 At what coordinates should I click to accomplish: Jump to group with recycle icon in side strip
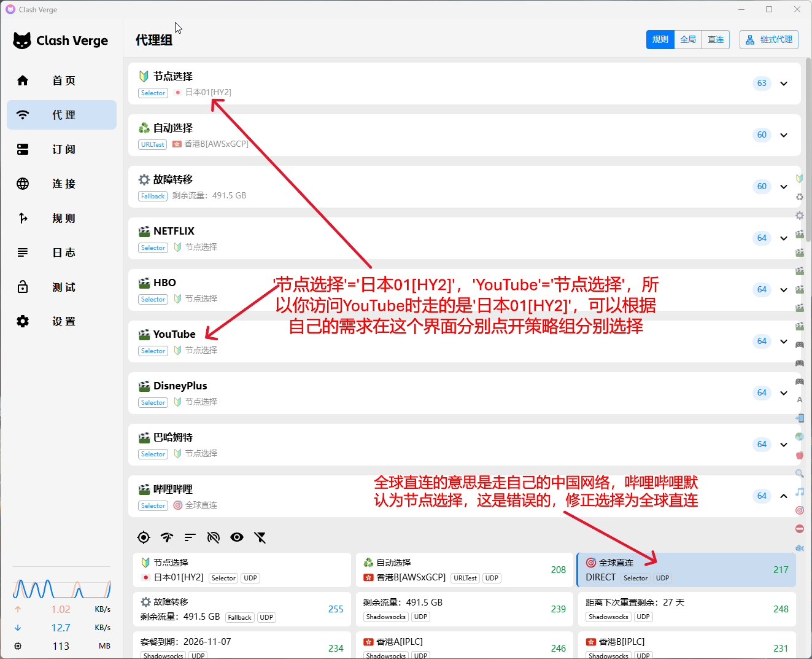[x=799, y=197]
